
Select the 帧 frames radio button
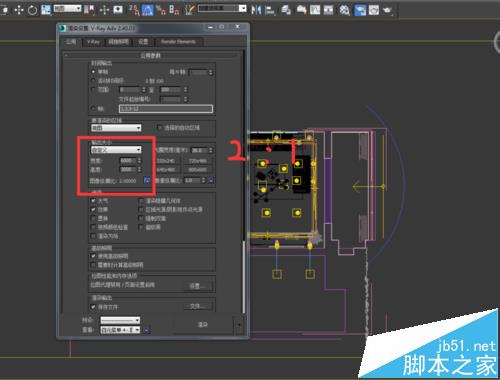(x=94, y=109)
